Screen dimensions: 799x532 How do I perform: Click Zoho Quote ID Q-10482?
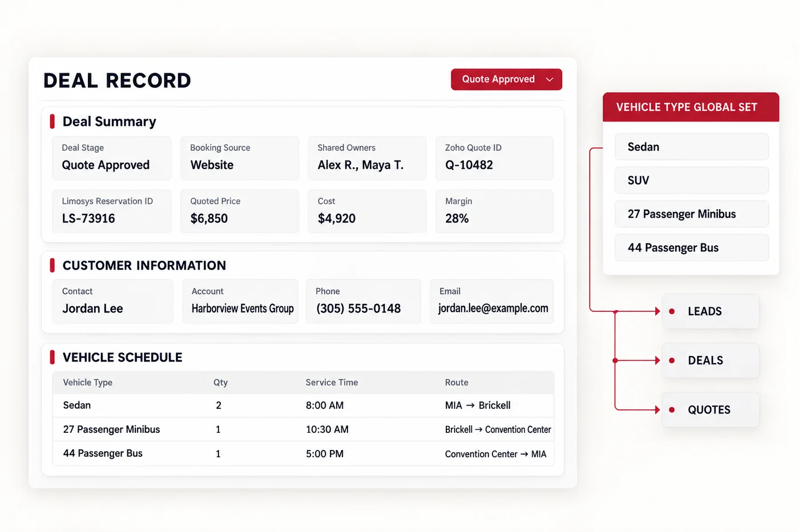[x=494, y=158]
